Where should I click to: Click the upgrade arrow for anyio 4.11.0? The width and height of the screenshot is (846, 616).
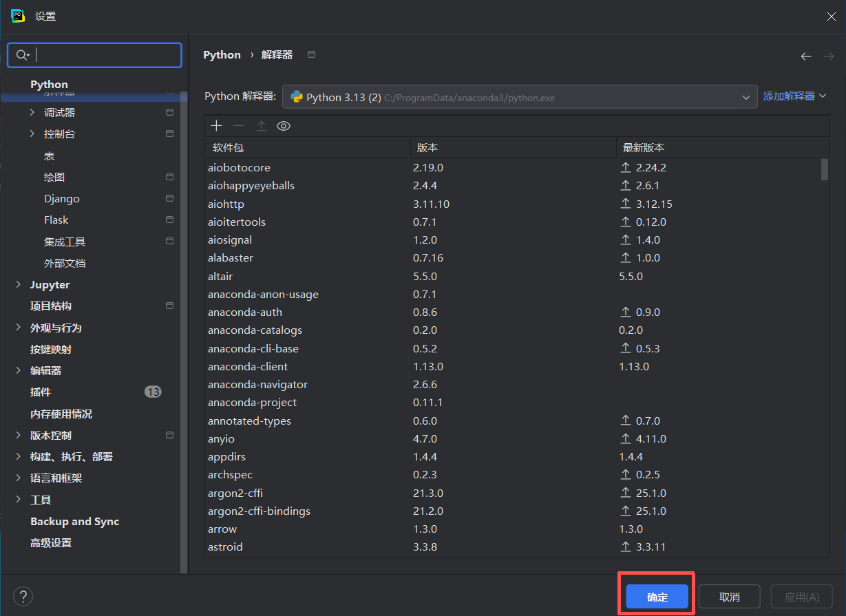(x=626, y=438)
